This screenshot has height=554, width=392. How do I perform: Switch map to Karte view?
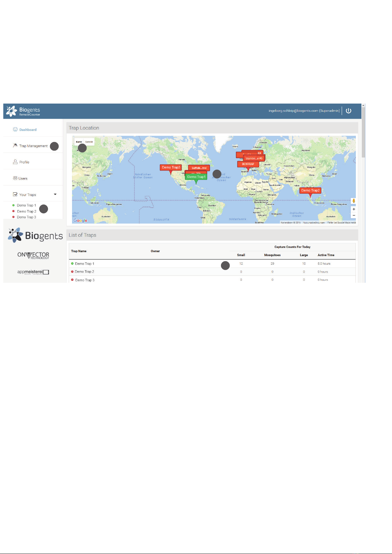(x=79, y=142)
